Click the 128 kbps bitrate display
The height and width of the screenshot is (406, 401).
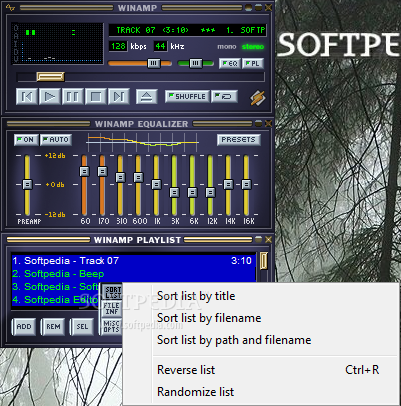point(118,46)
